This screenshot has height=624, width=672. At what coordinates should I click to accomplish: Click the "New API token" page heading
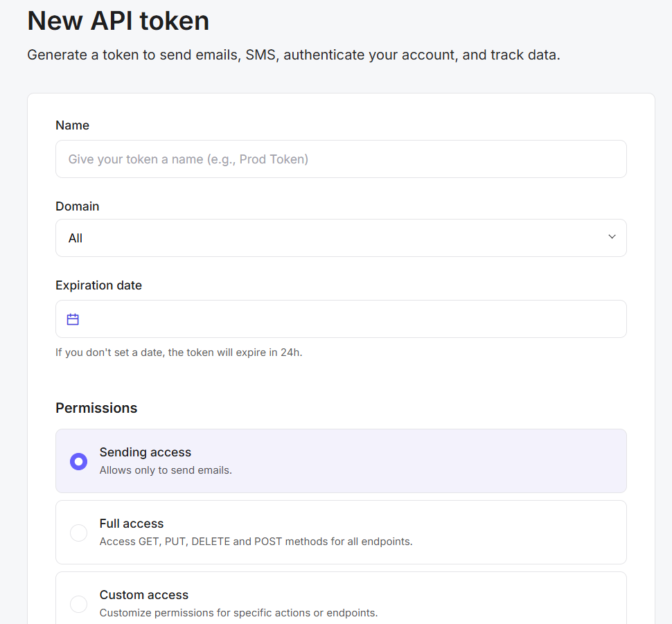click(x=118, y=21)
